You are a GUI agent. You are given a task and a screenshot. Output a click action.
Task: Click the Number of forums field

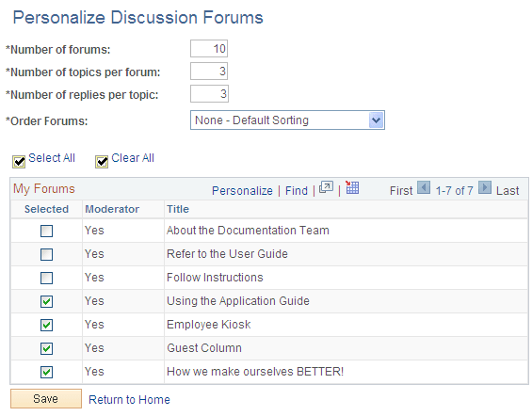pyautogui.click(x=209, y=49)
